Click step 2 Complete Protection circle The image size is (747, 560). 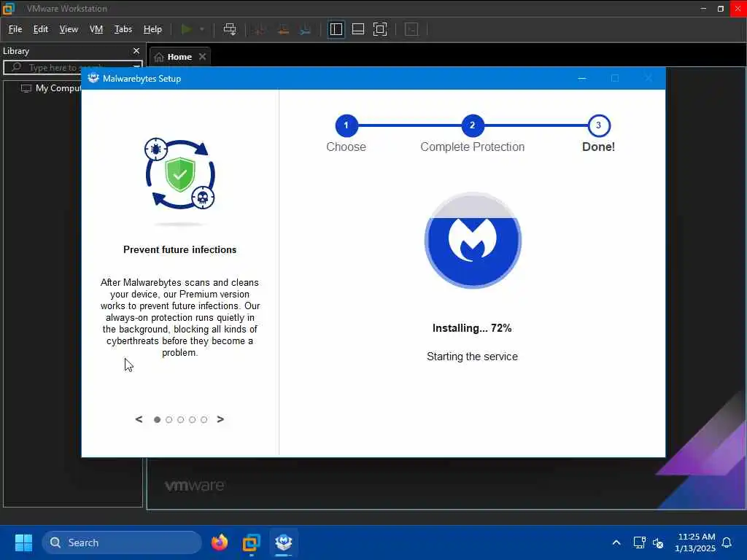pos(472,125)
